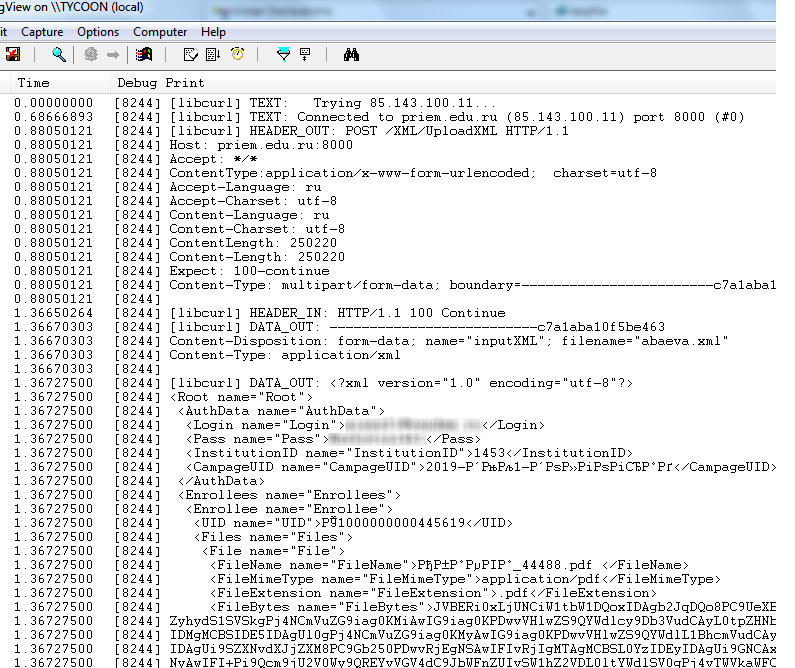The width and height of the screenshot is (795, 668).
Task: Open the Options menu
Action: [98, 32]
